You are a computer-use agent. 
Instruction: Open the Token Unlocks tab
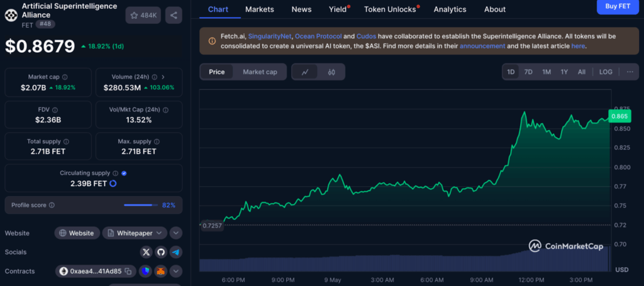click(x=390, y=9)
